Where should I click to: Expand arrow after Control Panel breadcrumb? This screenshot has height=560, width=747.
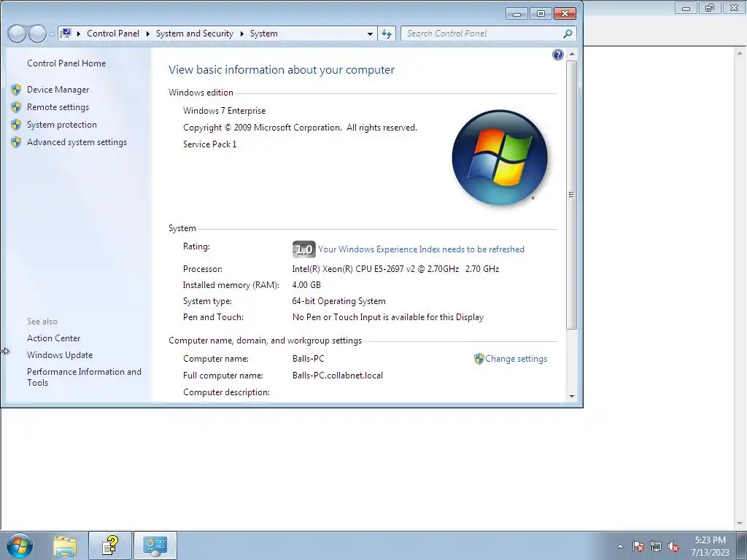coord(147,34)
